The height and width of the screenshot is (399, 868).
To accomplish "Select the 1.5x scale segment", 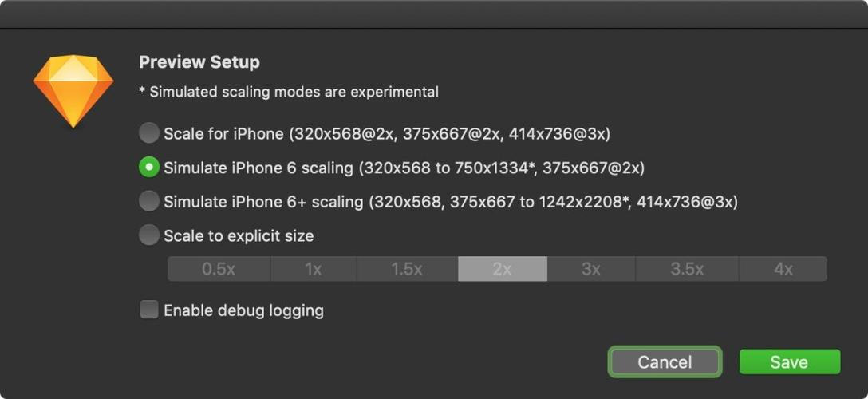I will [407, 269].
